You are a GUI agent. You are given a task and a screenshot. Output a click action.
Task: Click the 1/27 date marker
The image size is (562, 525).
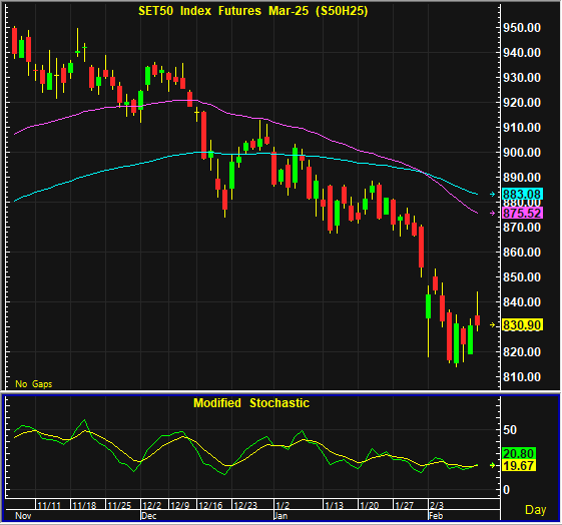point(404,505)
